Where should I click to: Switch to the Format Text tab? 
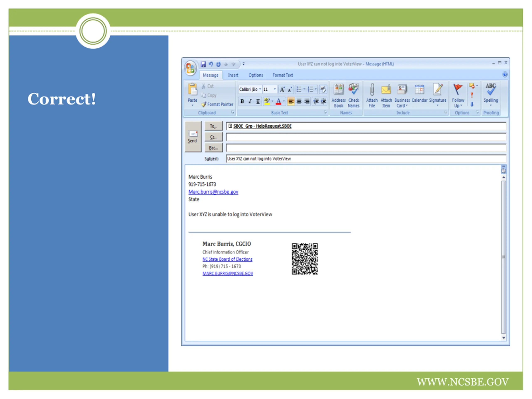coord(283,75)
